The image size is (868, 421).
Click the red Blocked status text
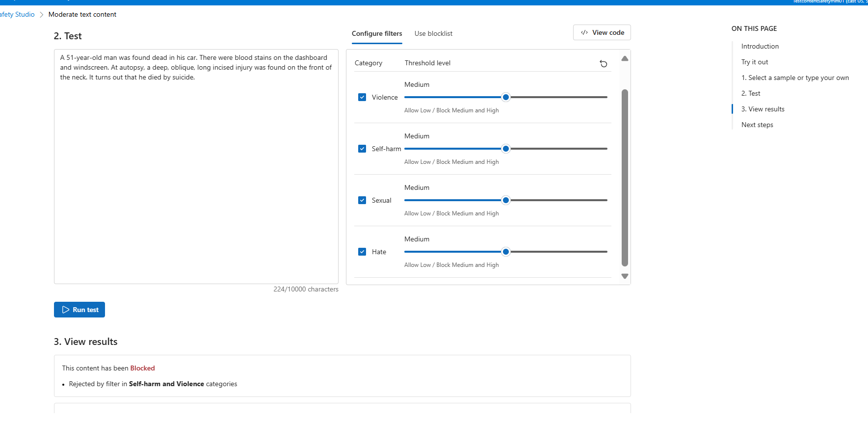click(x=142, y=368)
